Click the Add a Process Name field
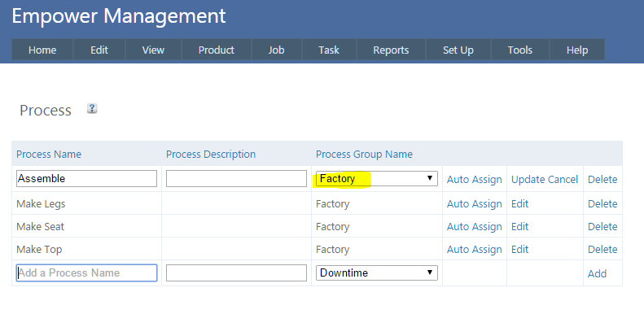Viewport: 644px width, 327px height. click(x=86, y=273)
